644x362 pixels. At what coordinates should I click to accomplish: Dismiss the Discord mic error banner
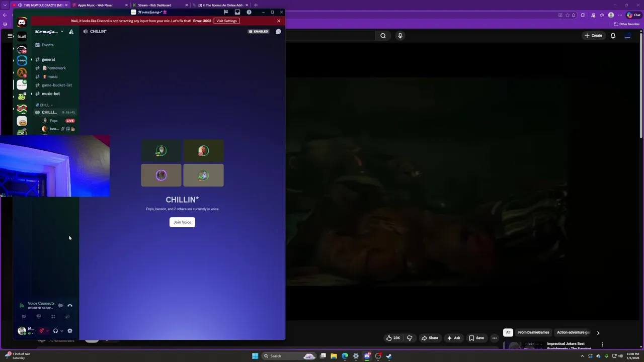278,21
